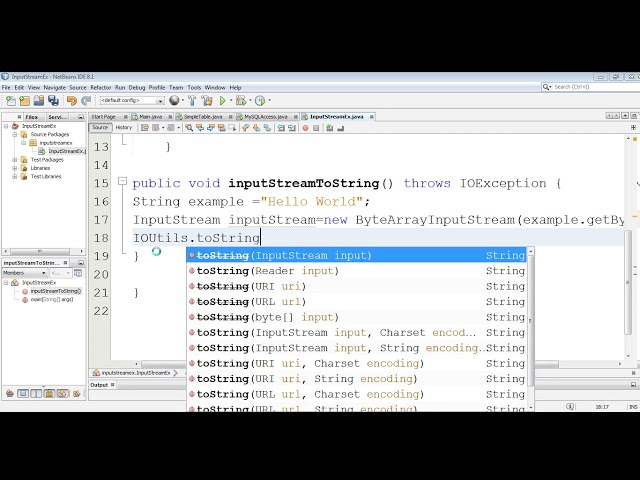
Task: Select toString(URL url) completion item
Action: pos(356,302)
